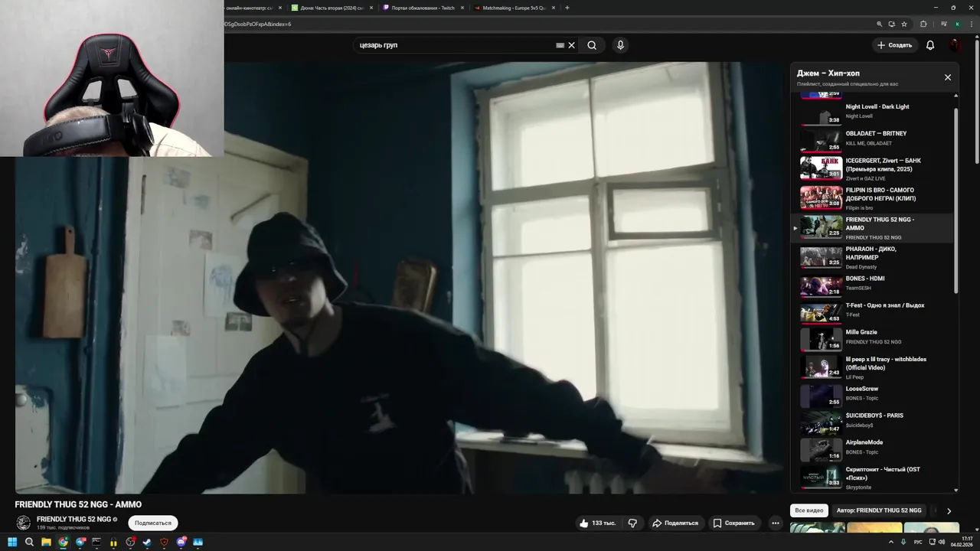Open the Создать create menu
Viewport: 980px width, 551px height.
894,45
